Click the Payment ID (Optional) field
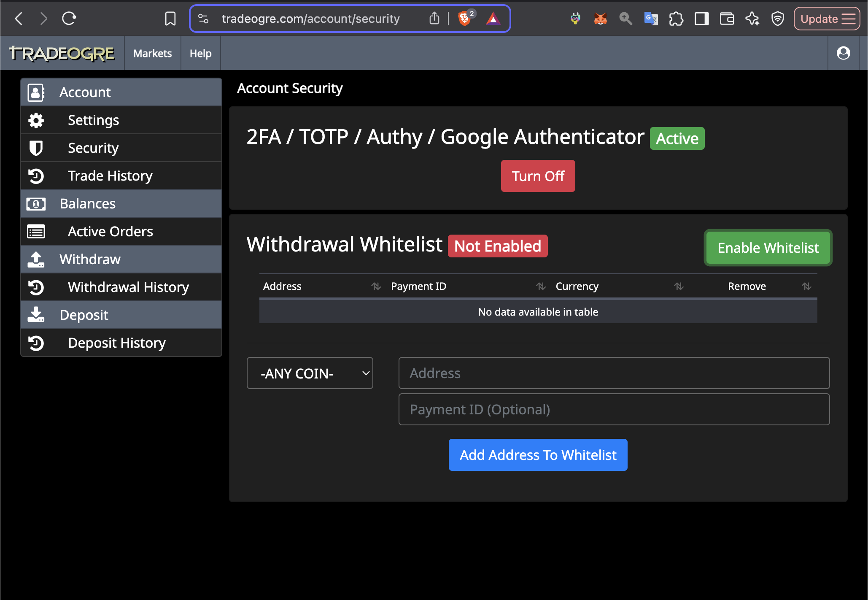The image size is (868, 600). (614, 409)
